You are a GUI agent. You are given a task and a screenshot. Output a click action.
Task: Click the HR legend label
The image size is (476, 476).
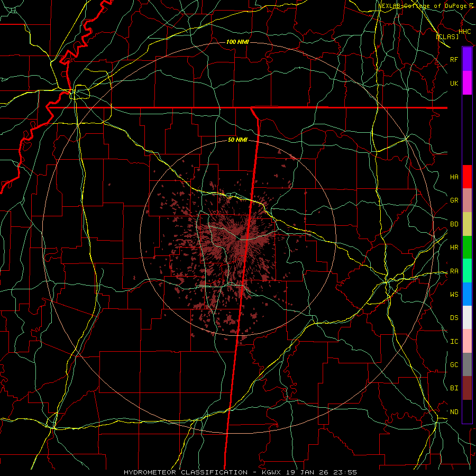(x=454, y=248)
